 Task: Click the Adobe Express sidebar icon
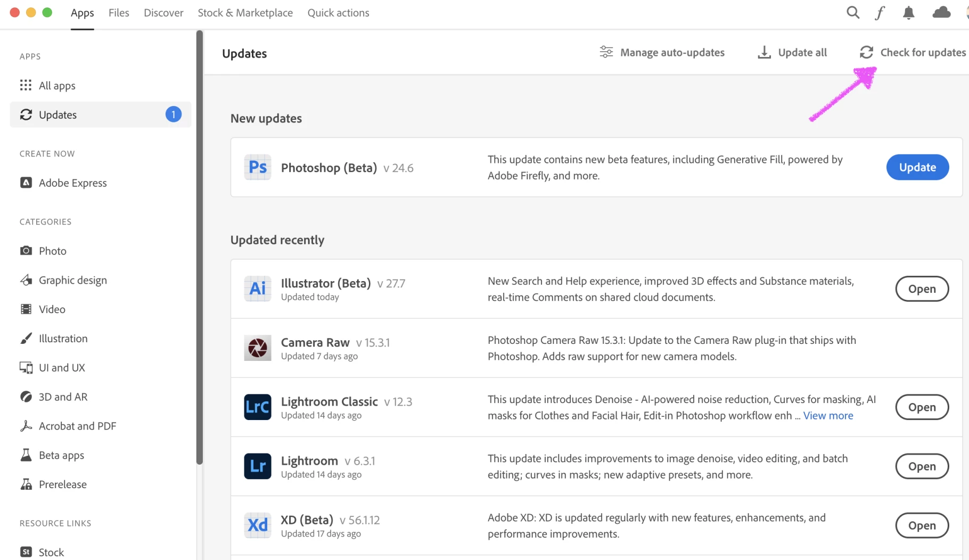[x=26, y=183]
